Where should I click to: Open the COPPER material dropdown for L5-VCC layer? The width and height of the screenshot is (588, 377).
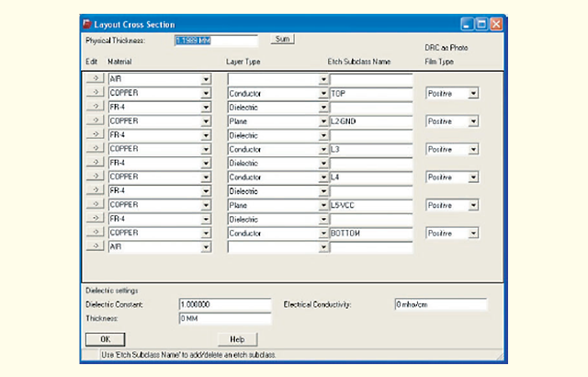[206, 205]
